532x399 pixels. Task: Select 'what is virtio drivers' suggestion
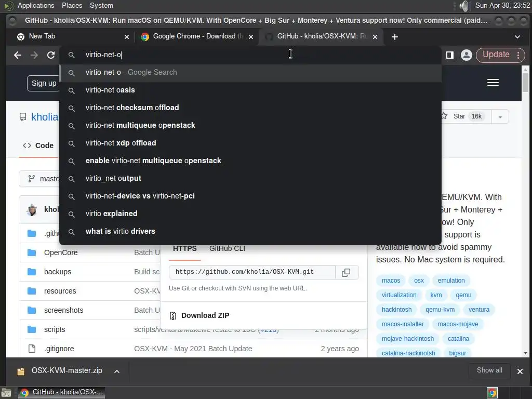250,231
